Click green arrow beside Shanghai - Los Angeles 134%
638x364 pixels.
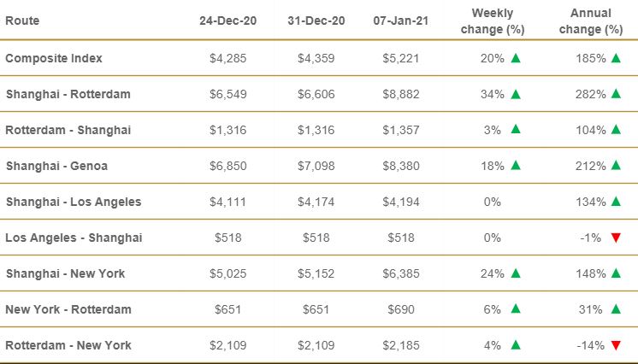pyautogui.click(x=615, y=203)
